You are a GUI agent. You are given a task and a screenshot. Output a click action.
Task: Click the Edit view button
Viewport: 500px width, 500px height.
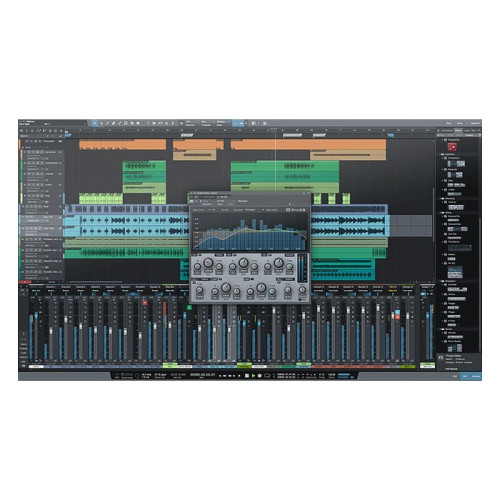(x=455, y=376)
